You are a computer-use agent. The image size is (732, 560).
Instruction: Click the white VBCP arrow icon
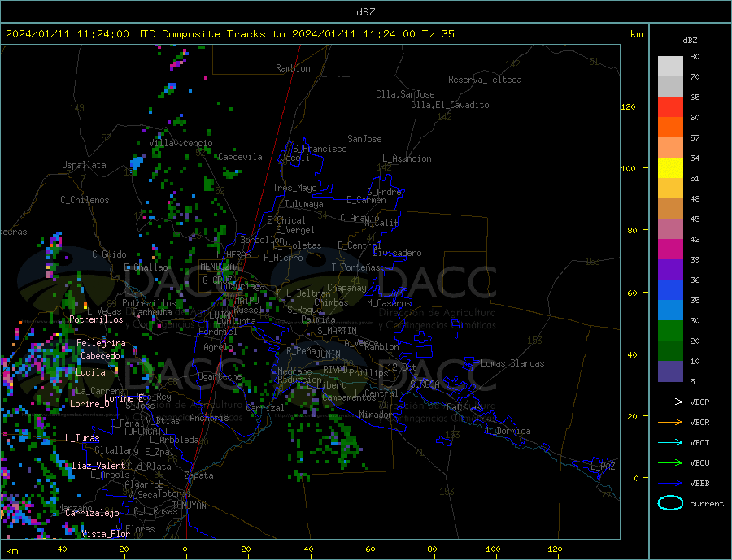(670, 402)
